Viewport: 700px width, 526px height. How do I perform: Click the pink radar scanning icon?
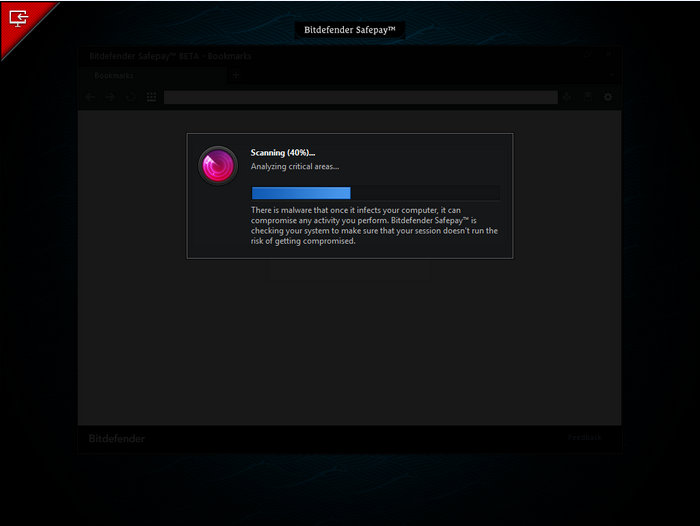pos(218,165)
